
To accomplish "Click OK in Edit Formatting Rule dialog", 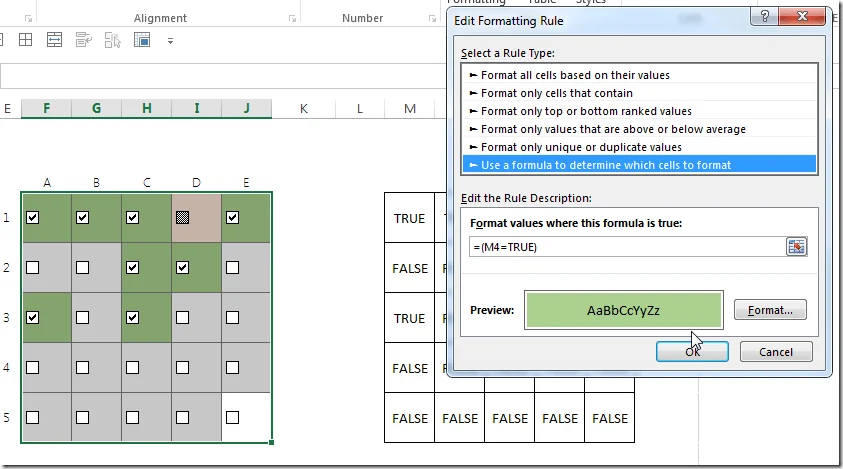I will click(x=692, y=352).
